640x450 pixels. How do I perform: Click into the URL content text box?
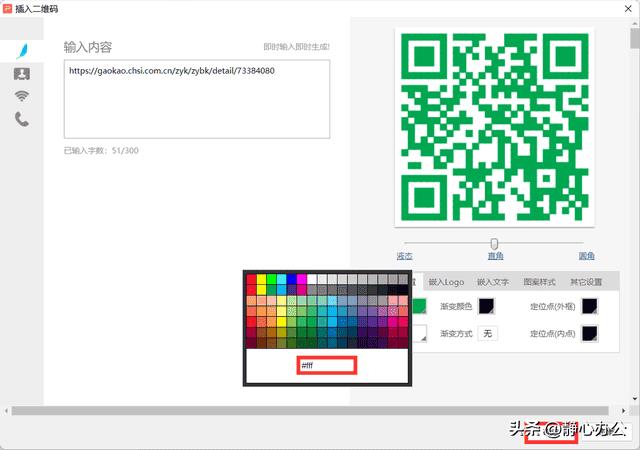[197, 99]
